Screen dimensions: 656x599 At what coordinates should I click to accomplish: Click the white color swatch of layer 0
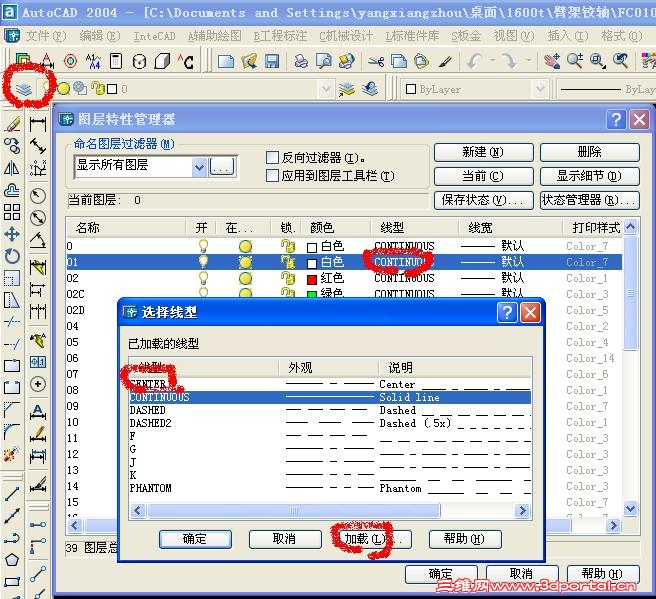pyautogui.click(x=312, y=248)
